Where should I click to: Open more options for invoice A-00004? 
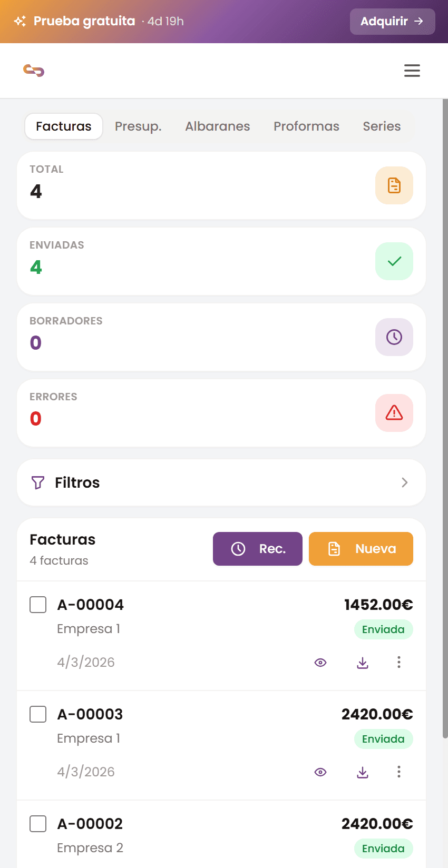pyautogui.click(x=399, y=662)
